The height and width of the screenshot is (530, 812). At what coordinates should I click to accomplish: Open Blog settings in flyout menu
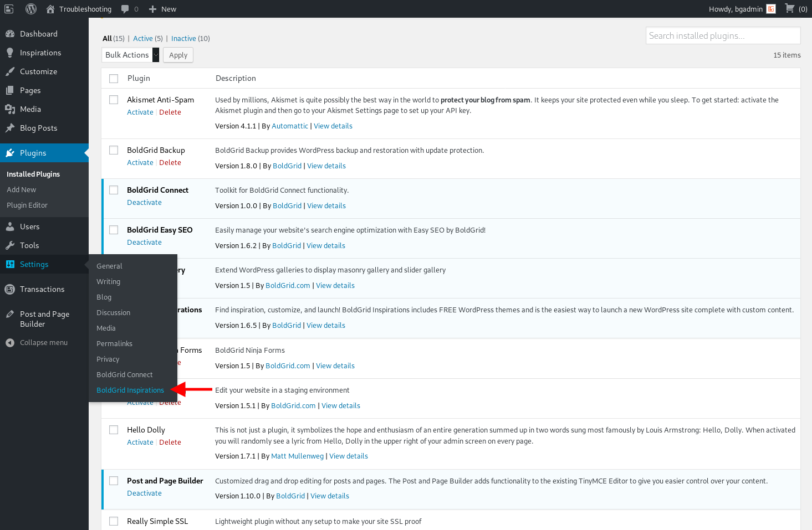click(x=104, y=297)
